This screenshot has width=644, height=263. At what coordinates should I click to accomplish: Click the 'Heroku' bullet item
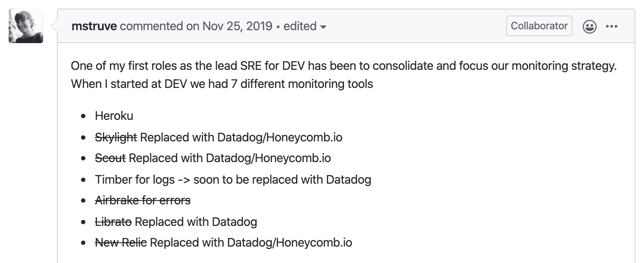point(114,116)
